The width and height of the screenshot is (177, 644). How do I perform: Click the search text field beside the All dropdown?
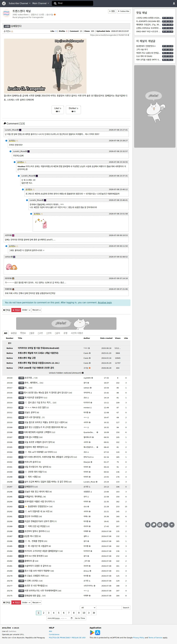pos(109,608)
